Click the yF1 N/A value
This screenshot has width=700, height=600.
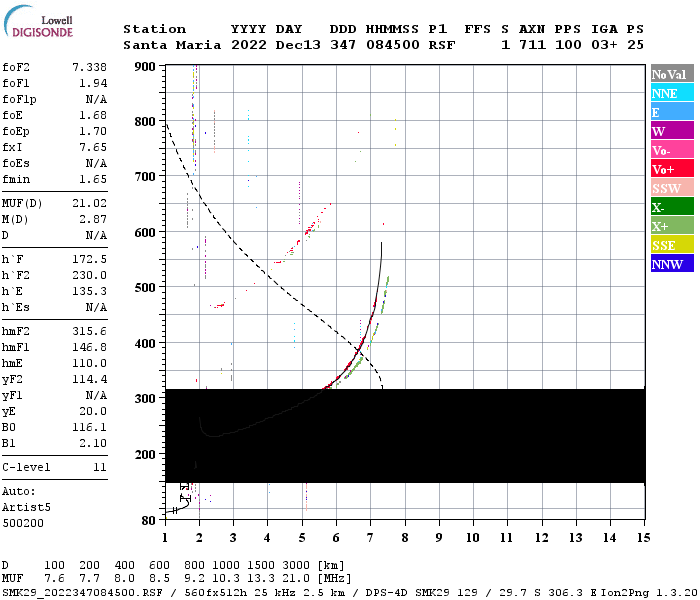coord(96,396)
